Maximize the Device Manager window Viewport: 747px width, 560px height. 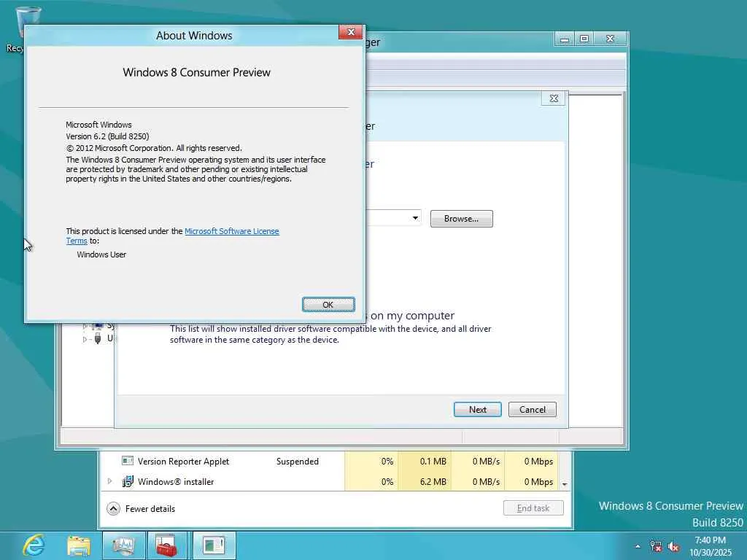coord(584,39)
